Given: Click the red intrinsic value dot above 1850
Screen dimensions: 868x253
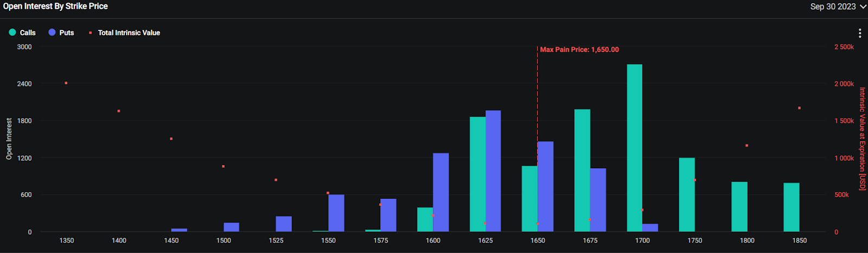Looking at the screenshot, I should tap(799, 108).
